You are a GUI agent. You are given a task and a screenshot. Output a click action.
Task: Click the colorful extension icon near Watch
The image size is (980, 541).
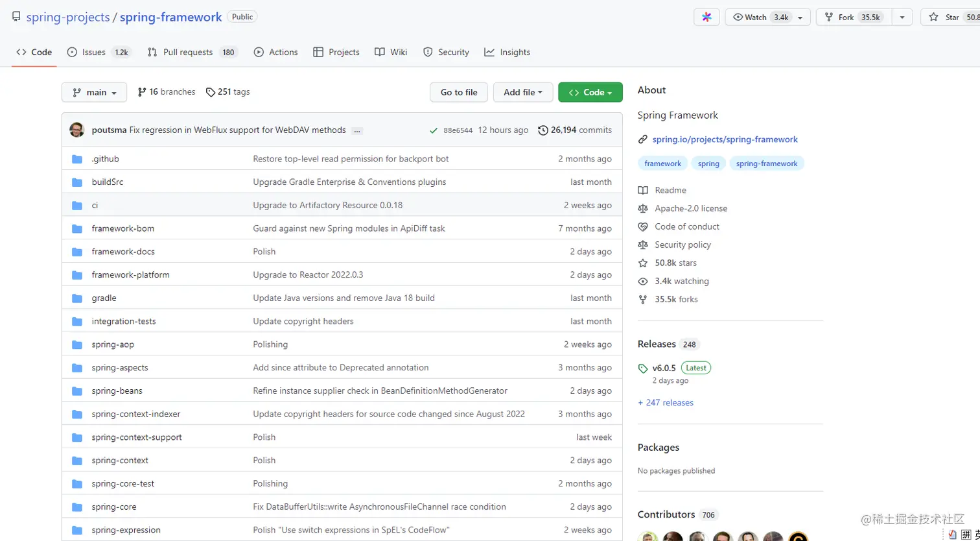(706, 18)
